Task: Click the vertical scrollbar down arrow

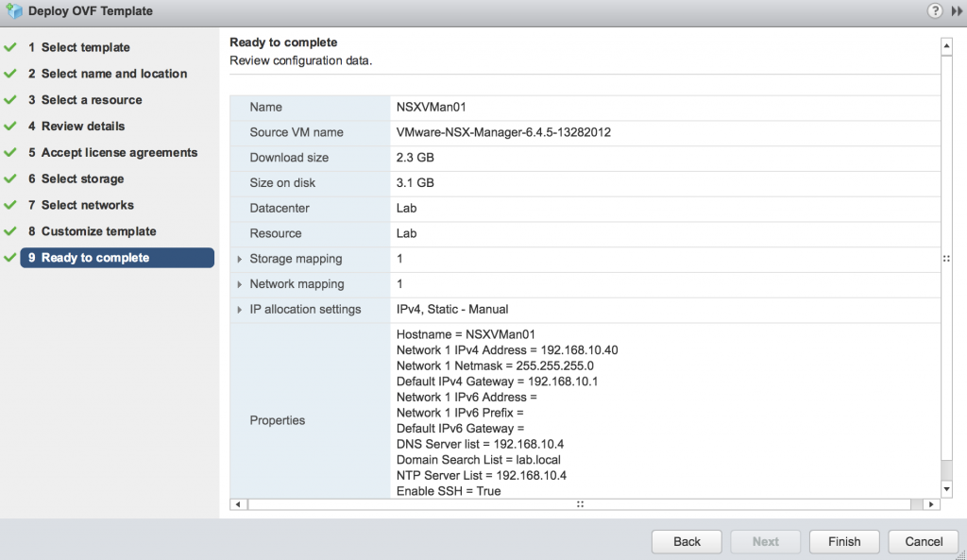Action: click(946, 489)
